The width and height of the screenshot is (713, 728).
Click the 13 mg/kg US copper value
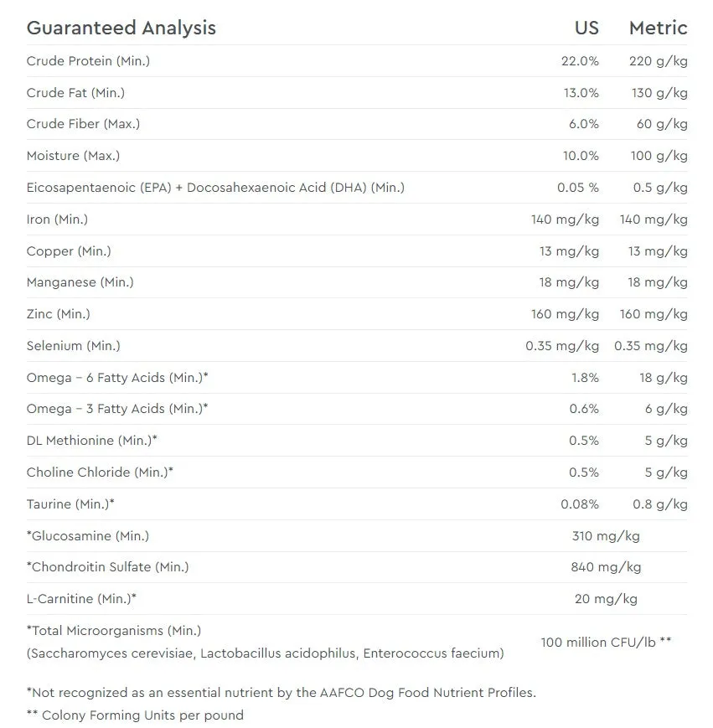tap(569, 251)
